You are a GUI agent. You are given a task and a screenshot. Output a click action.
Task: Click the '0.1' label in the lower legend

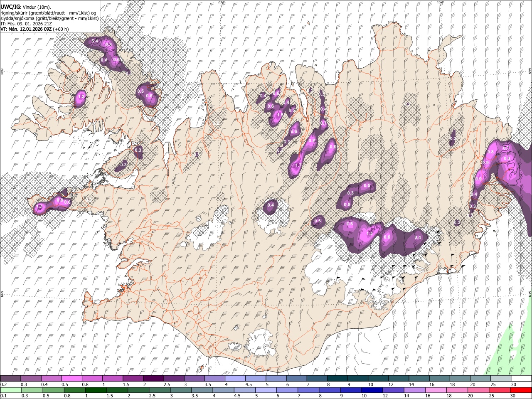coord(3,396)
